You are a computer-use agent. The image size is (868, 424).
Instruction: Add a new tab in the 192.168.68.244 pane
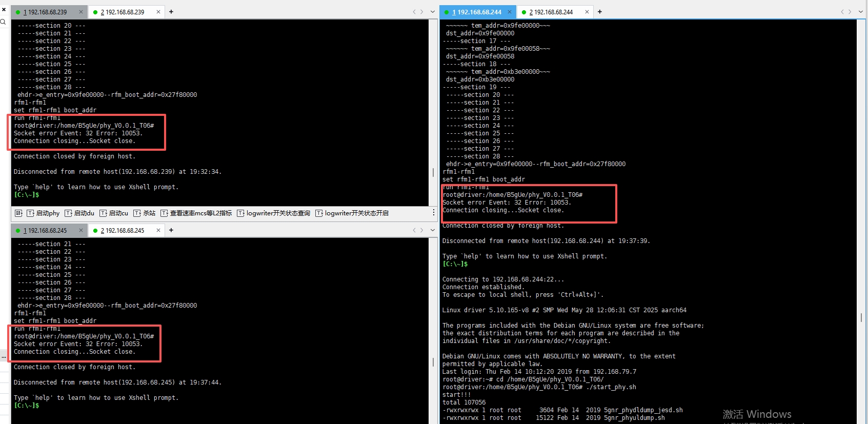(600, 12)
